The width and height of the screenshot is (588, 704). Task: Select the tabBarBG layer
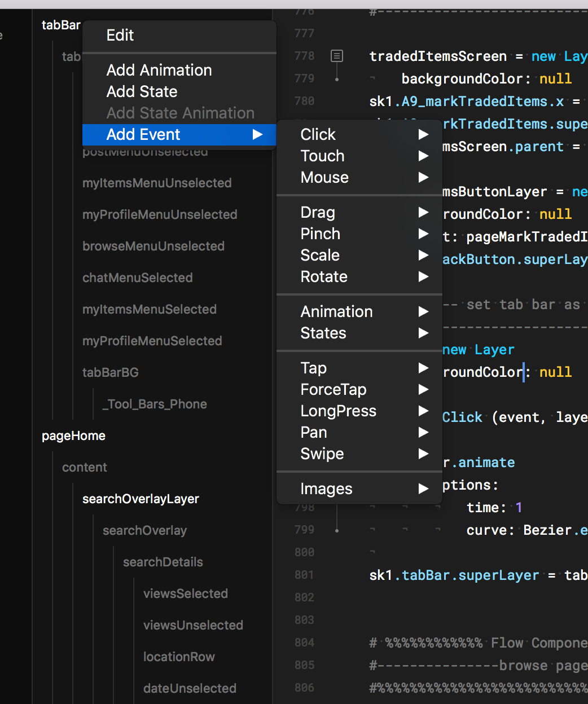[x=110, y=372]
